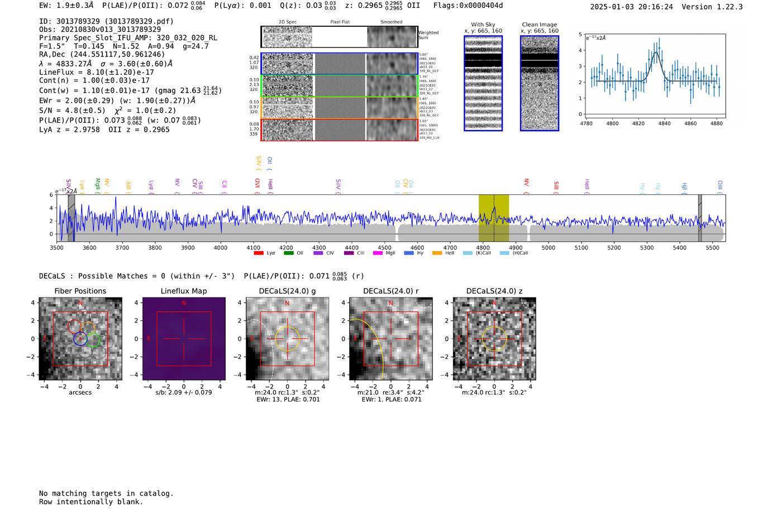The height and width of the screenshot is (532, 782).
Task: Click the 'Pixel Flat' column header
Action: (x=340, y=22)
